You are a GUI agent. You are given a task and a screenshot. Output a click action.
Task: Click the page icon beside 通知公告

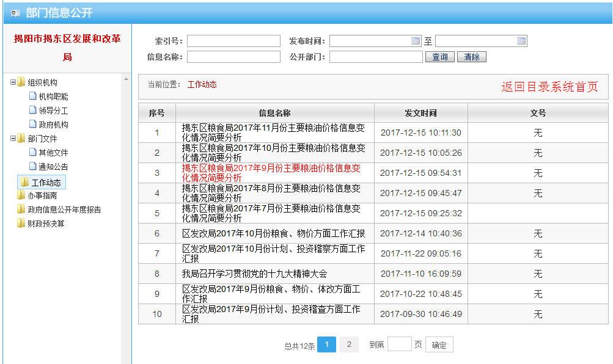point(33,166)
